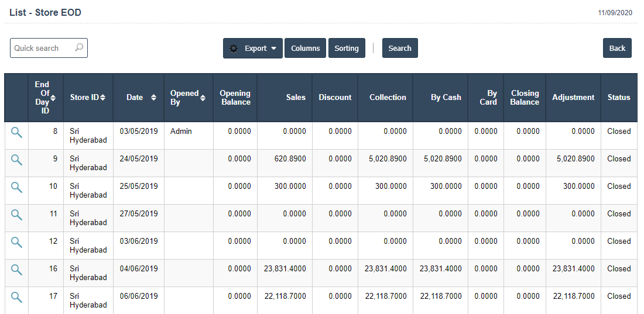Sort by Opened By column
The width and height of the screenshot is (644, 314).
pos(203,98)
